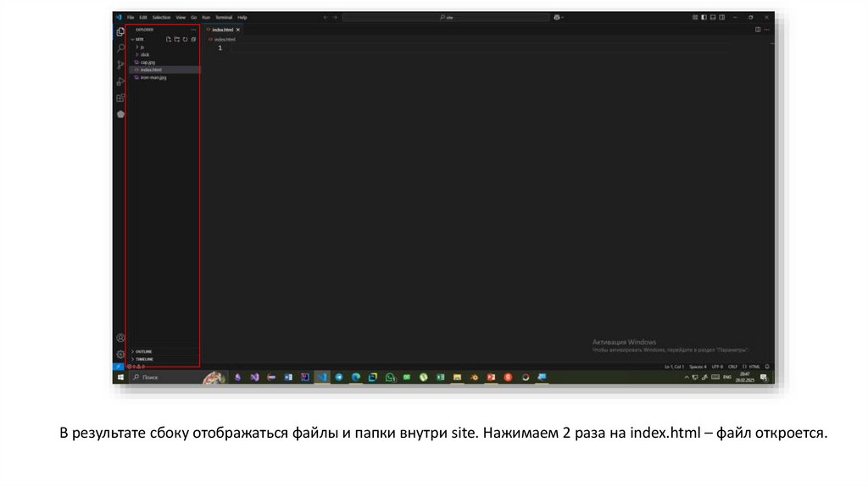
Task: Click the remote window indicator in status bar
Action: [118, 367]
